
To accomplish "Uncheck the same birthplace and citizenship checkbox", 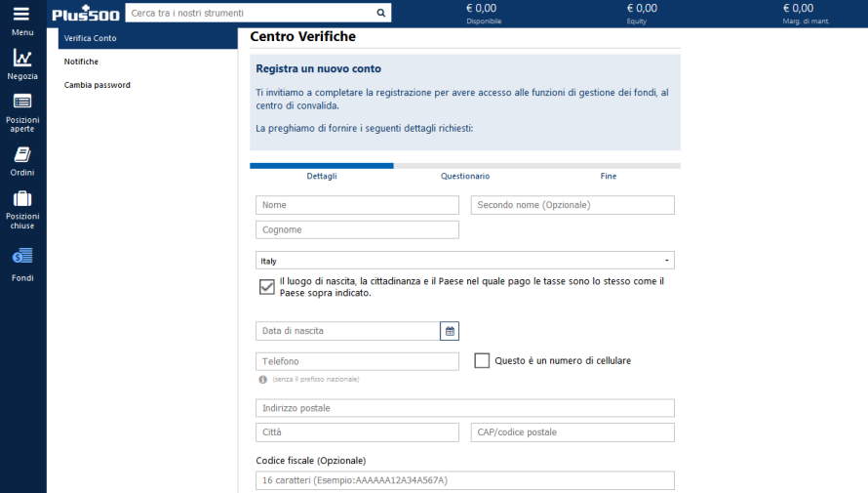I will pyautogui.click(x=266, y=287).
